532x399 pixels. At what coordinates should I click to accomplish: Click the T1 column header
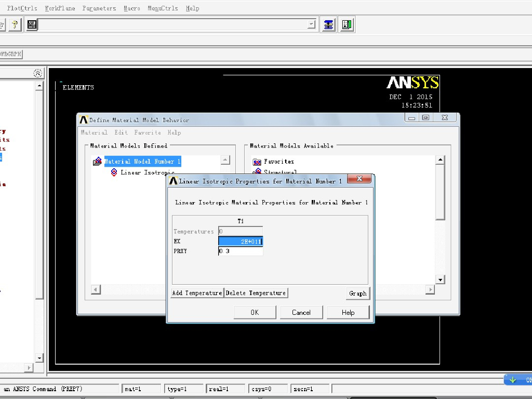pyautogui.click(x=241, y=221)
